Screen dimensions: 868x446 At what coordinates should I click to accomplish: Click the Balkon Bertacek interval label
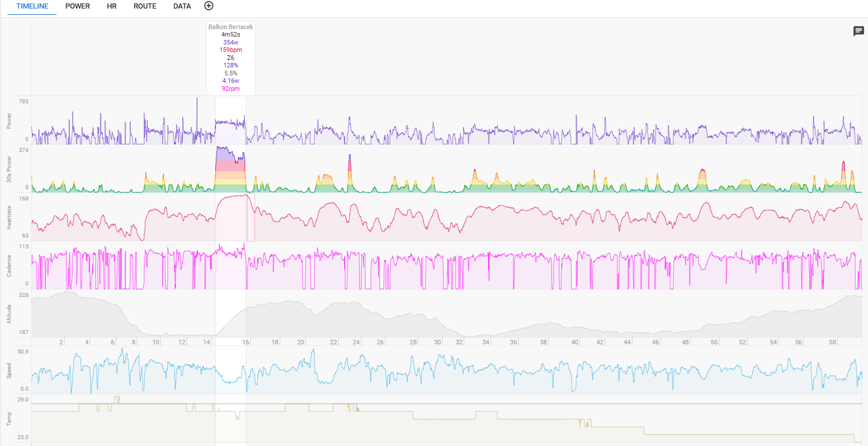pyautogui.click(x=230, y=27)
